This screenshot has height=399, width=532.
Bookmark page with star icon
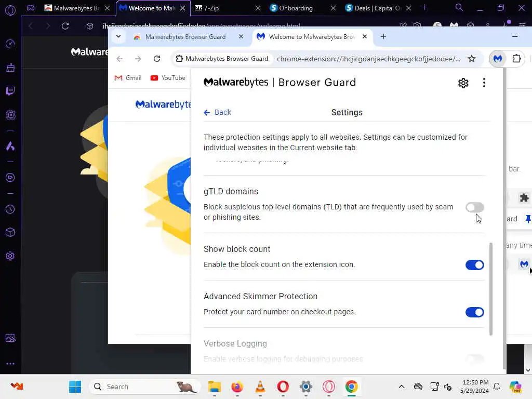coord(471,59)
